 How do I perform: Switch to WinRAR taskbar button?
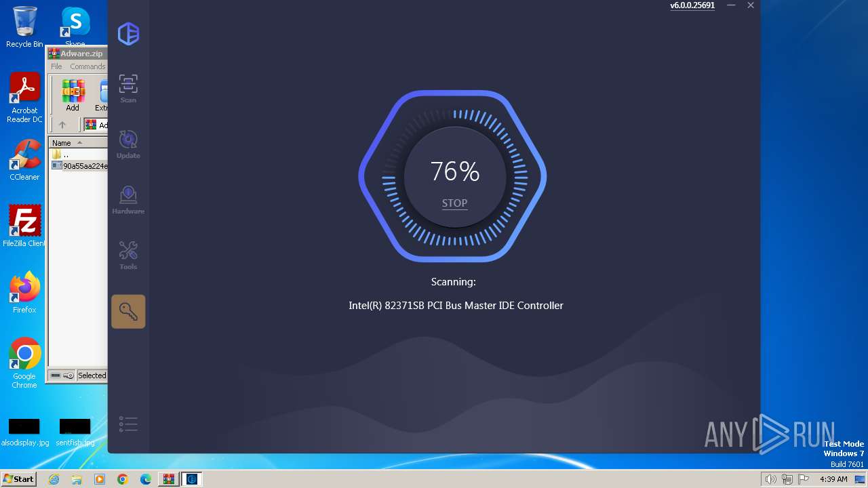pos(168,479)
